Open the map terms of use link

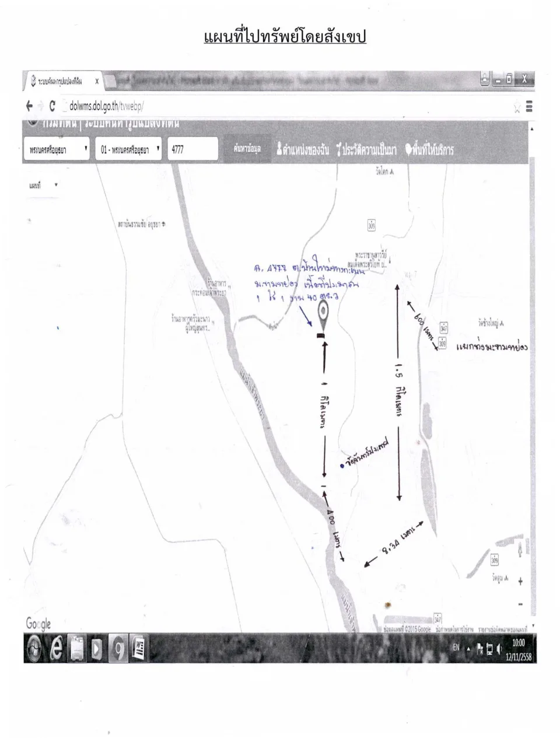pyautogui.click(x=455, y=630)
